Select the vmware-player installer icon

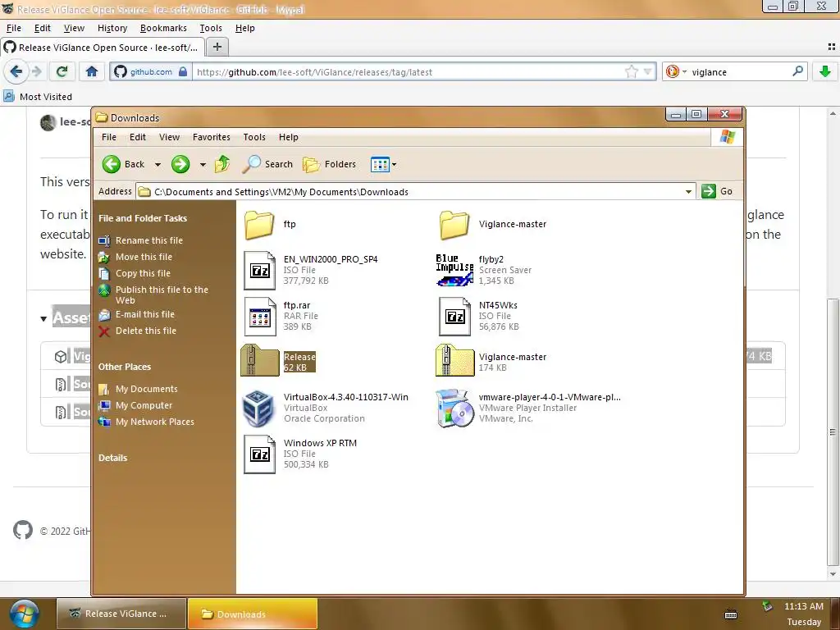[454, 409]
